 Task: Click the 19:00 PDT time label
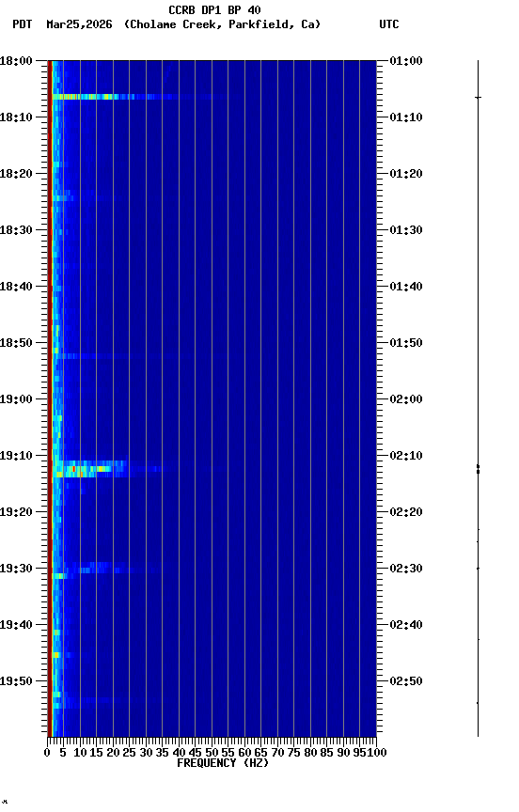[16, 399]
